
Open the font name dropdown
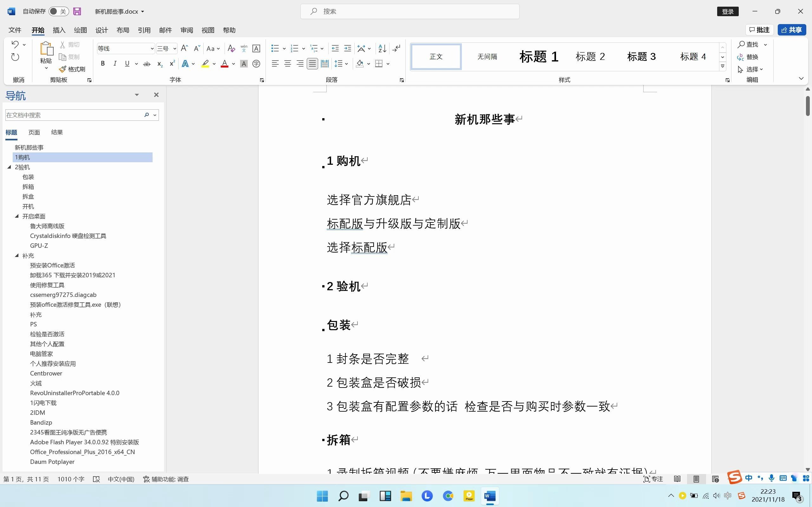(152, 48)
